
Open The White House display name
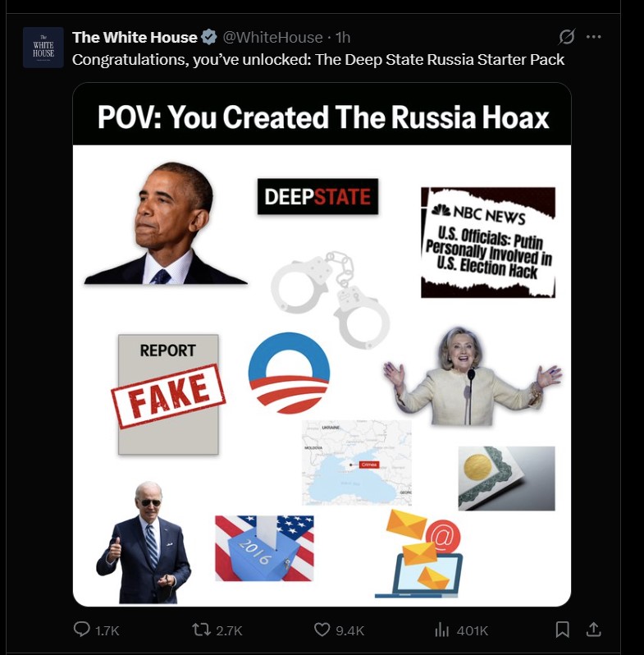coord(135,37)
